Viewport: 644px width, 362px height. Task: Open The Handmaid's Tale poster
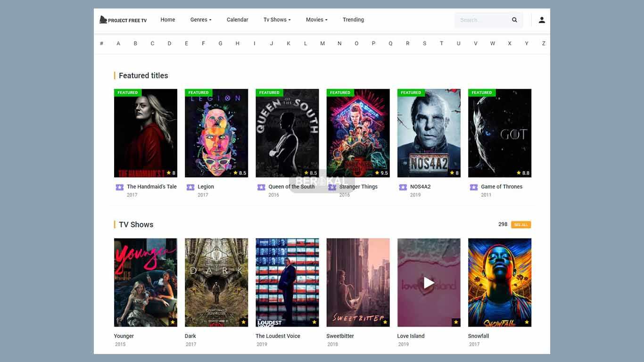pos(146,133)
